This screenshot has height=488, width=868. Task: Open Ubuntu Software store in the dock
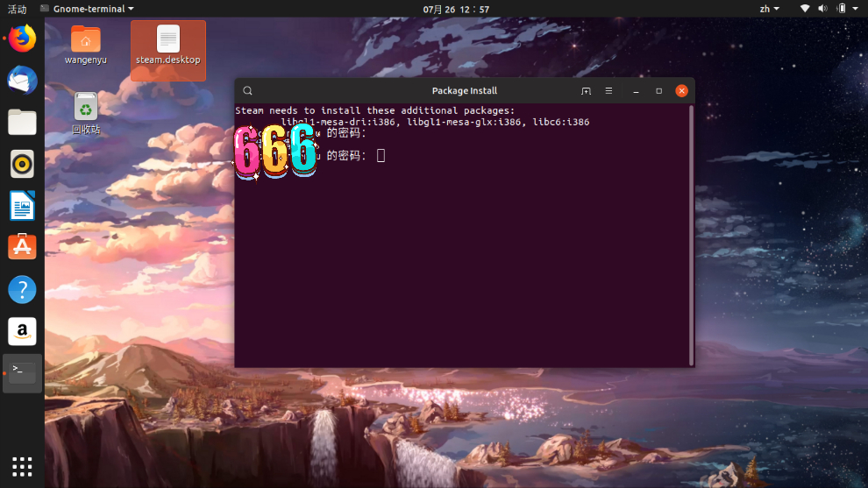pos(22,247)
